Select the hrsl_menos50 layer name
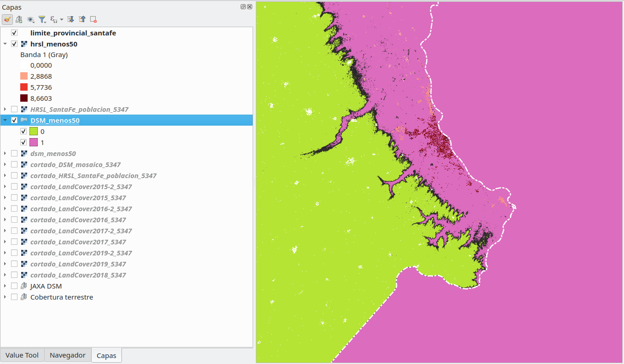This screenshot has width=624, height=364. click(x=54, y=44)
